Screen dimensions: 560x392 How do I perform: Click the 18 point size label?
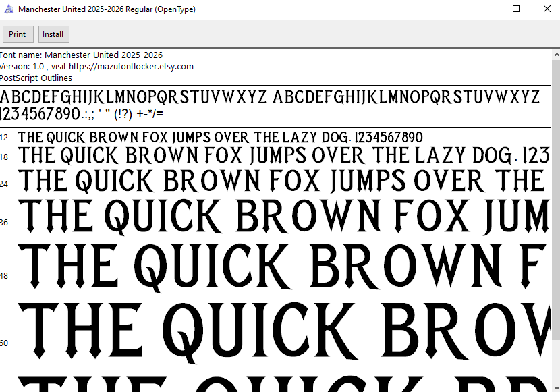click(x=4, y=157)
